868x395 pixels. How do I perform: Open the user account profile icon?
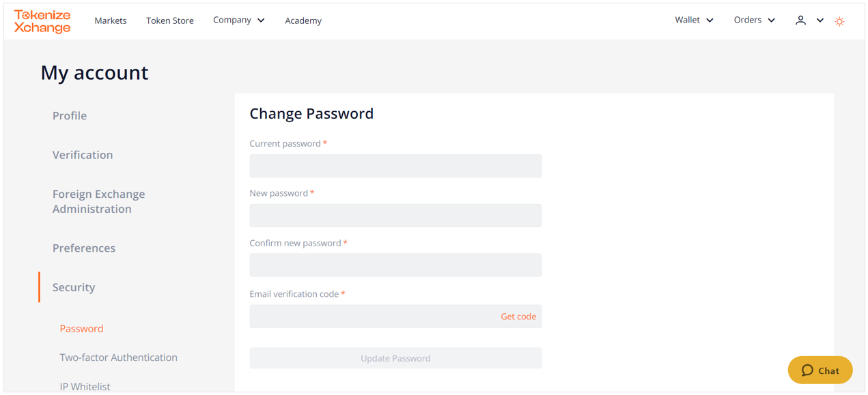coord(800,20)
